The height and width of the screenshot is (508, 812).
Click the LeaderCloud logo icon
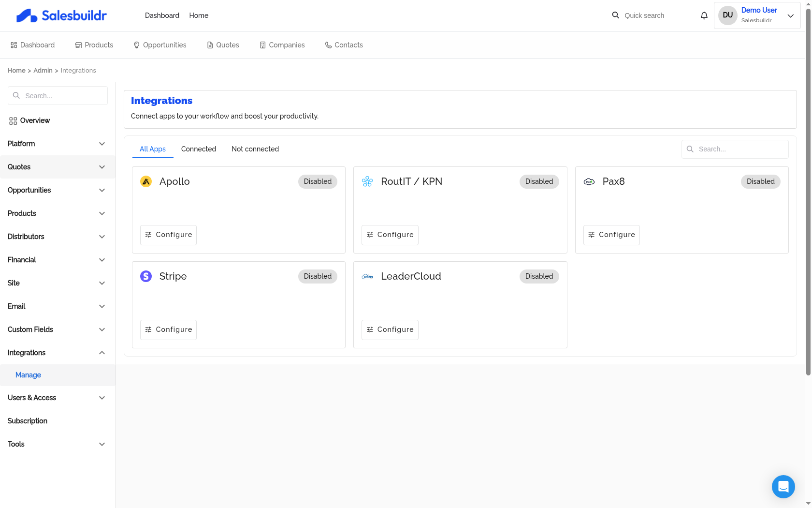pyautogui.click(x=367, y=276)
